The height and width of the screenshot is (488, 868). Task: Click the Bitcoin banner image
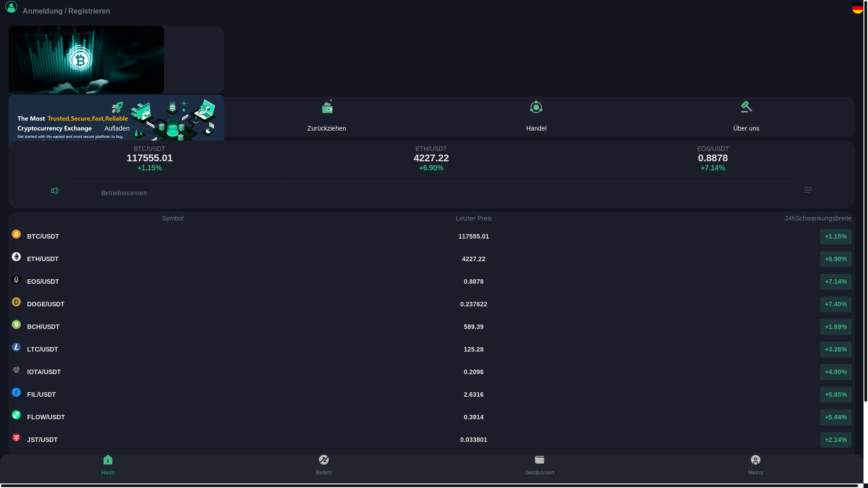pos(86,60)
